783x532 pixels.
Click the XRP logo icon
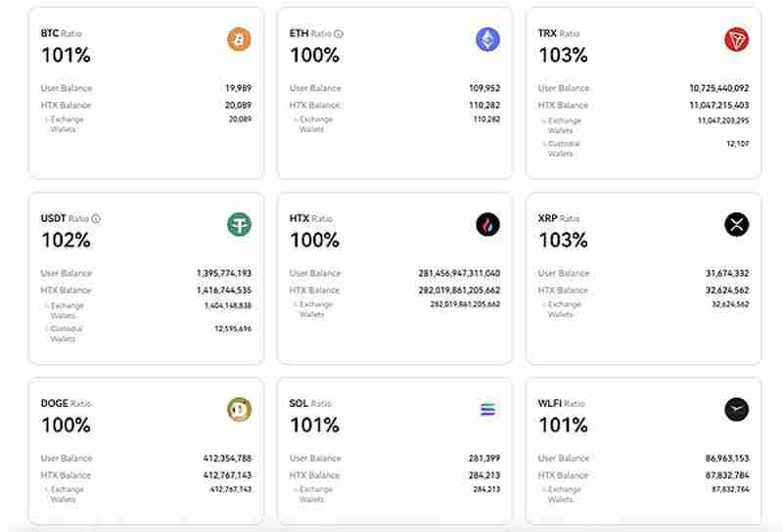[x=736, y=225]
